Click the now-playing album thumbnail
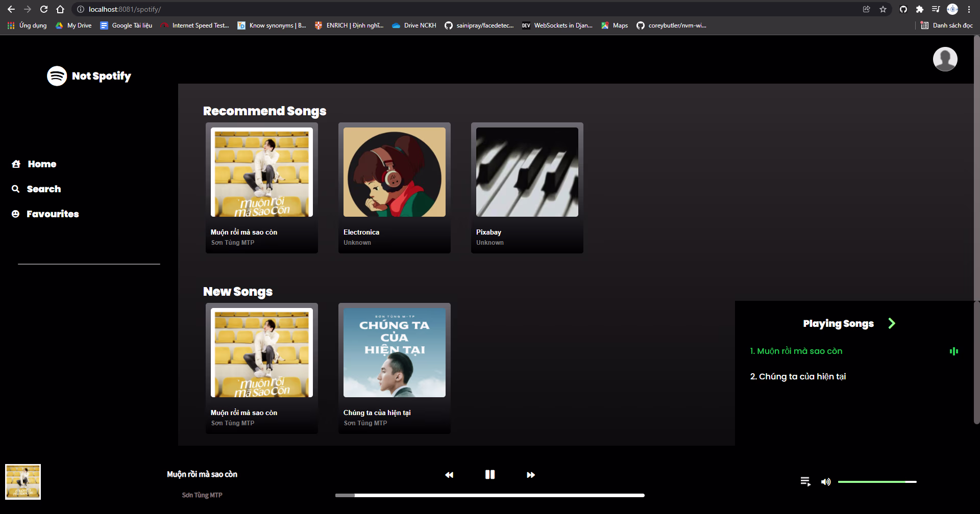The height and width of the screenshot is (514, 980). tap(23, 482)
